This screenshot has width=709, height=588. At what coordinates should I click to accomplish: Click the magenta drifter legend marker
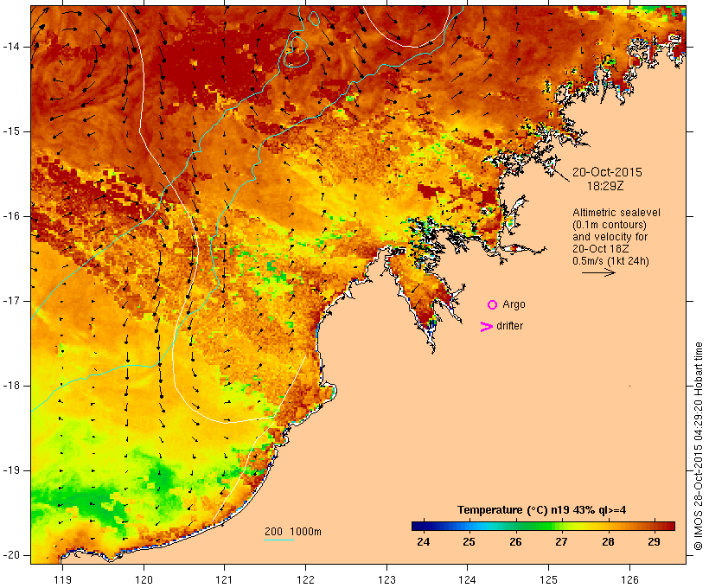point(487,327)
